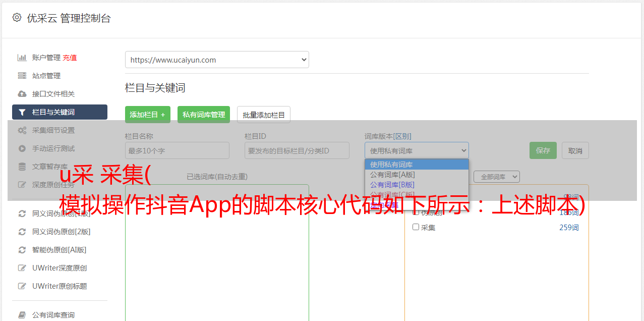Tick the 伪原创 keyword library checkbox

(x=416, y=212)
